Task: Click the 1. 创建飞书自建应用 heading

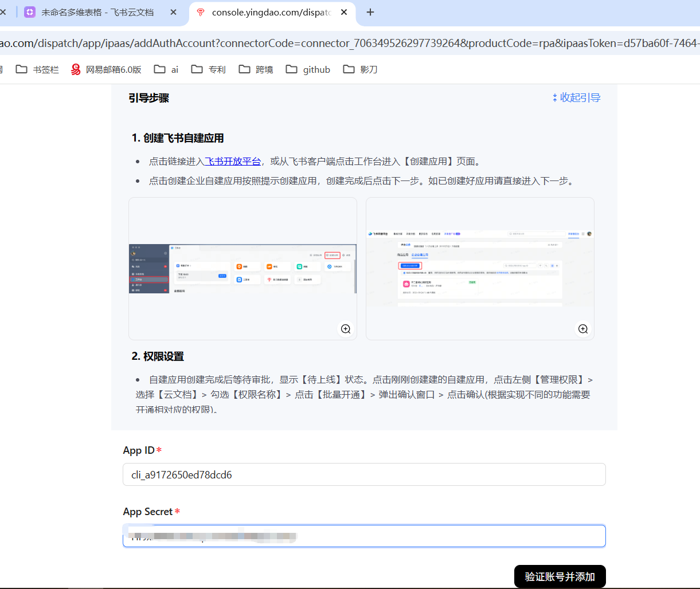Action: pos(178,138)
